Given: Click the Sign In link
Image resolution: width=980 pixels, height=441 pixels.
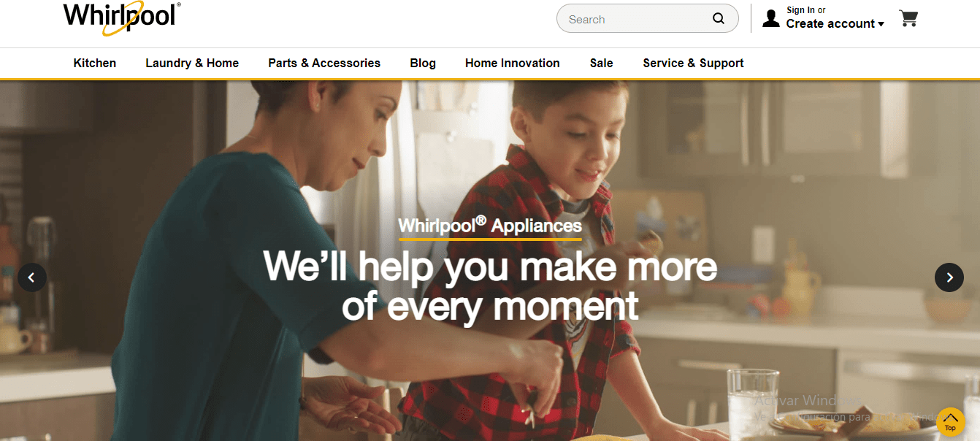Looking at the screenshot, I should coord(800,10).
